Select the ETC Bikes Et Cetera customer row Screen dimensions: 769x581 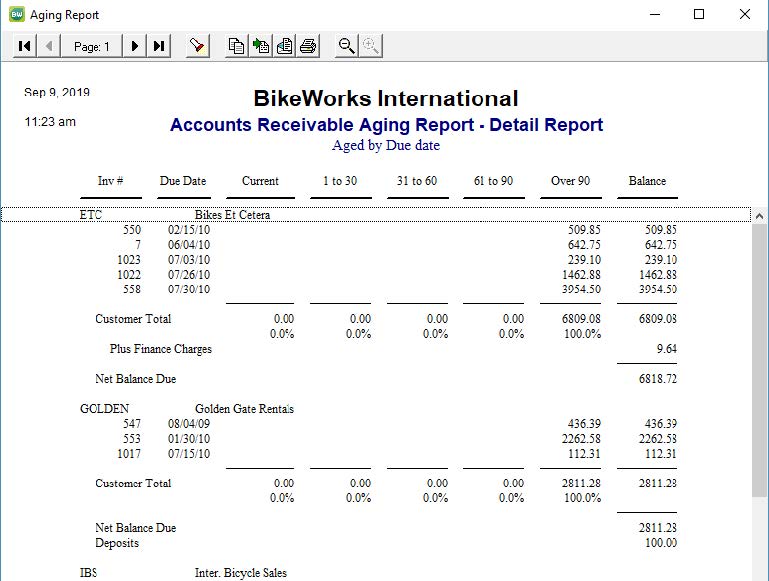[x=232, y=215]
